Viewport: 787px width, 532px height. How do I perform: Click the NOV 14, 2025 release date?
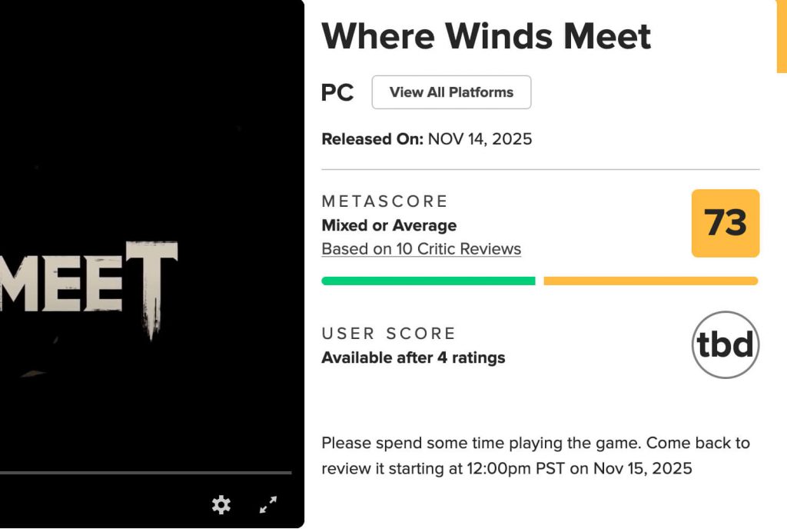pos(480,139)
